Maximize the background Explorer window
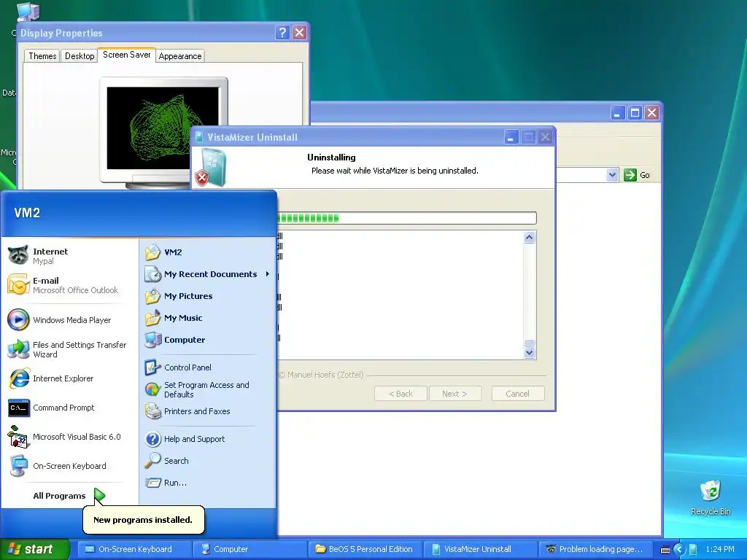This screenshot has width=747, height=560. (635, 113)
